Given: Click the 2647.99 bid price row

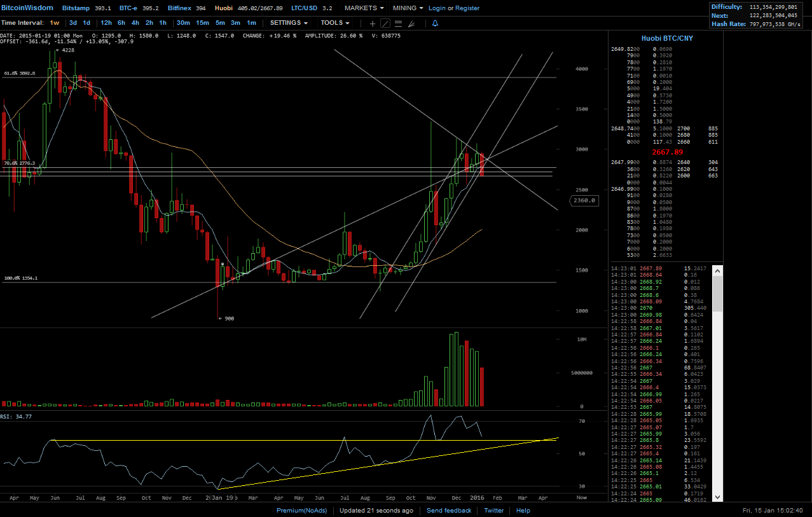Looking at the screenshot, I should click(x=666, y=162).
